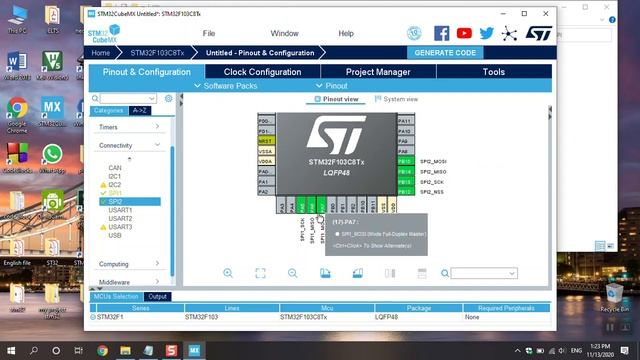Open File Explorer from the taskbar
This screenshot has width=640, height=360.
pyautogui.click(x=125, y=351)
